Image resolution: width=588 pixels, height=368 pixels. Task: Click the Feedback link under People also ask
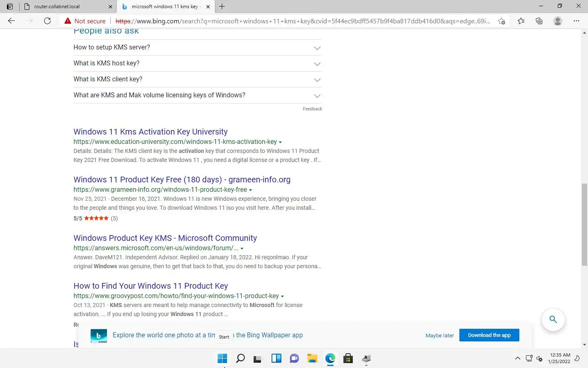[x=312, y=109]
